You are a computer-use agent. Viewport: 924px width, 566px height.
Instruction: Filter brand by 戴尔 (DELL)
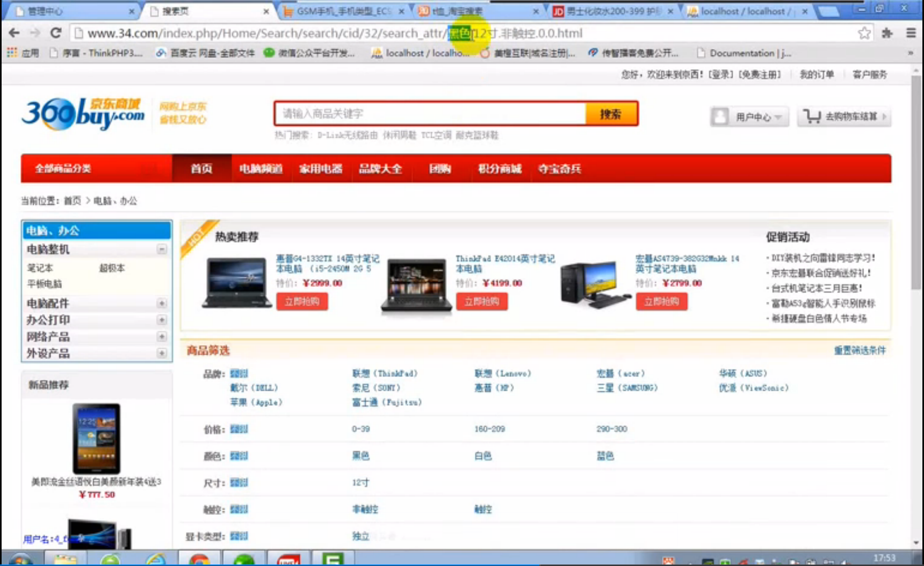(254, 388)
